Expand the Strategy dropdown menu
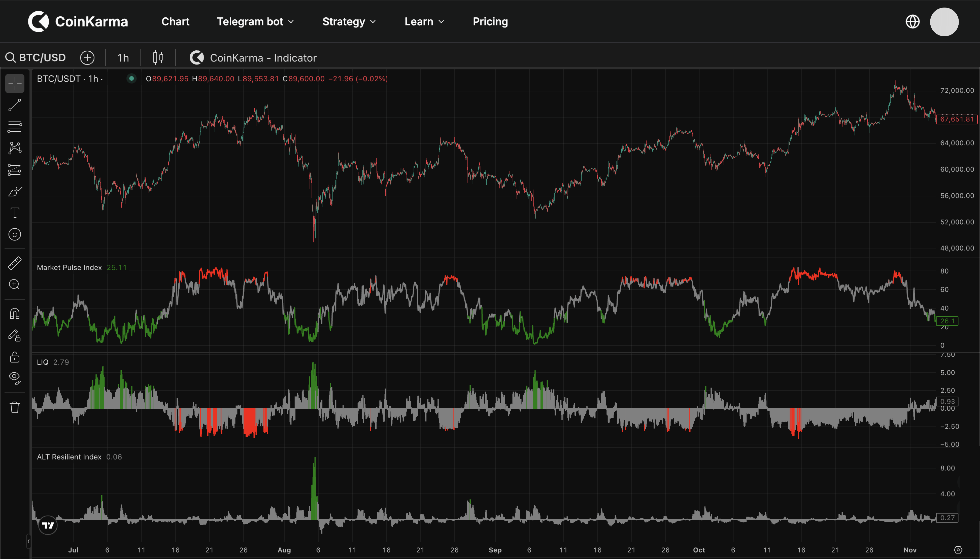The image size is (980, 559). coord(349,21)
